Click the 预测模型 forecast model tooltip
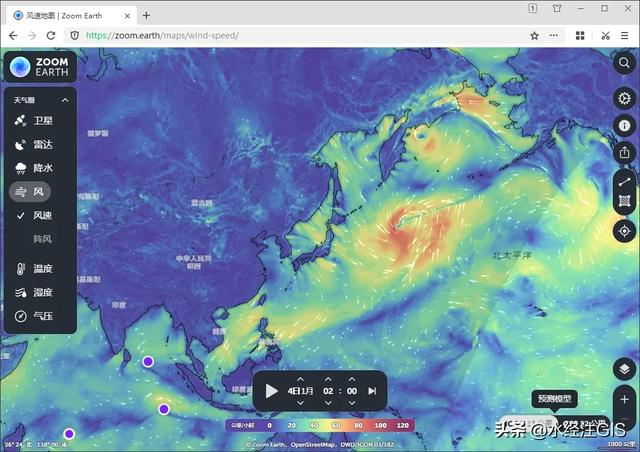The image size is (640, 452). coord(554,399)
